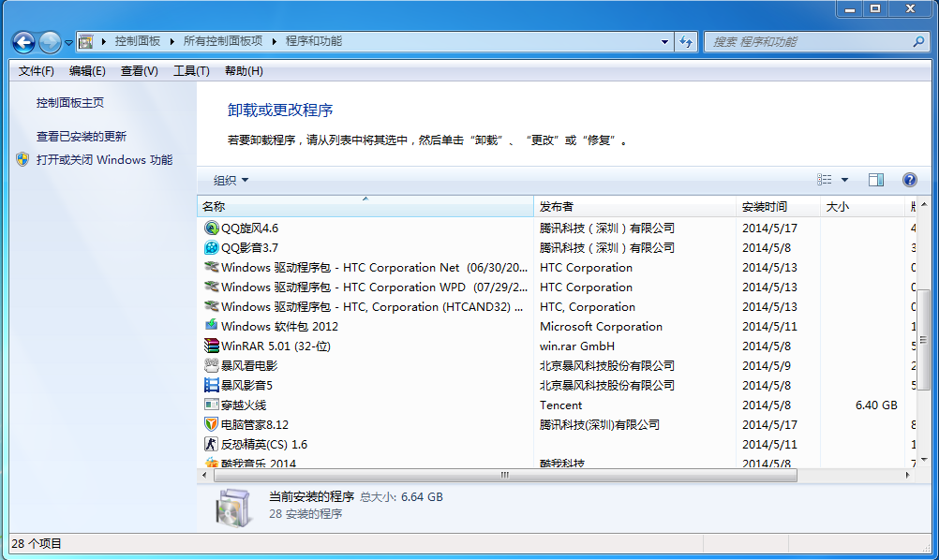Image resolution: width=939 pixels, height=560 pixels.
Task: Go forward with the Forward arrow button
Action: click(x=50, y=42)
